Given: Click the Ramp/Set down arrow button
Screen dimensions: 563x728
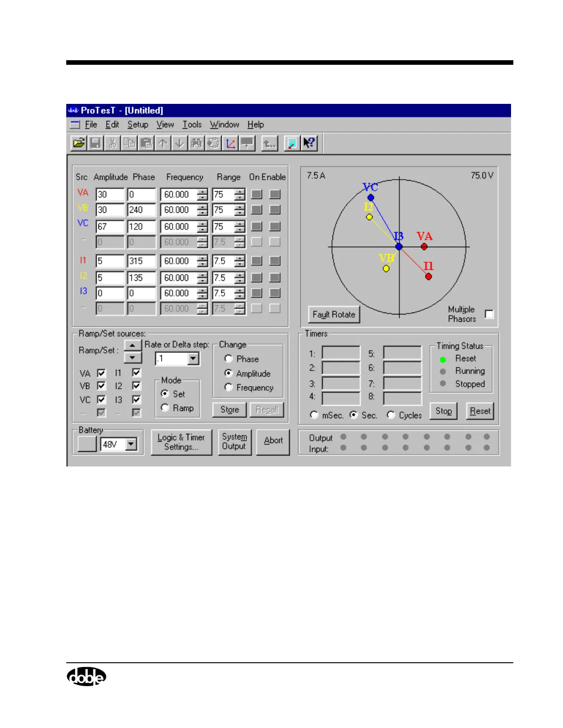Looking at the screenshot, I should [x=132, y=357].
